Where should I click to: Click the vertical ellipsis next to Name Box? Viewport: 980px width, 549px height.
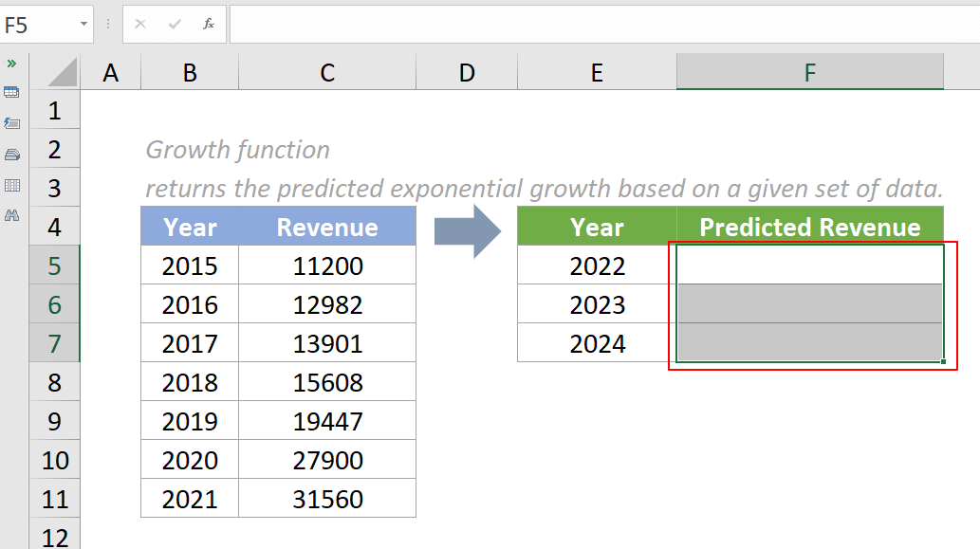click(x=107, y=24)
